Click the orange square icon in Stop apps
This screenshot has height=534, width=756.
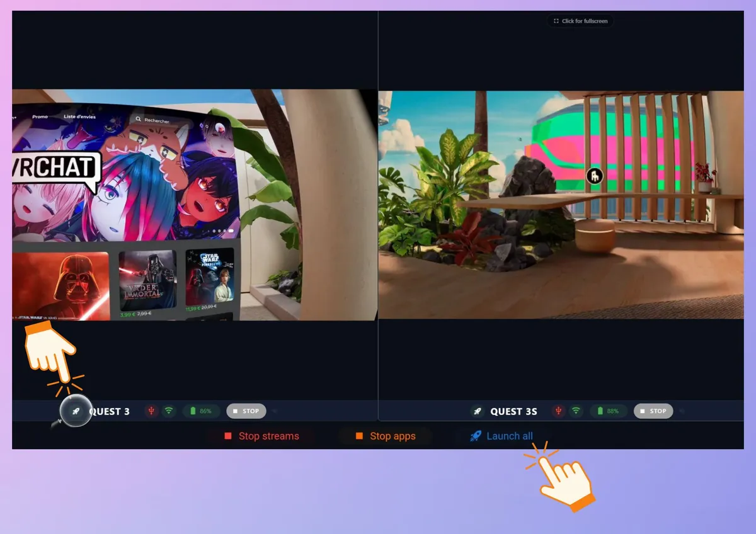tap(359, 436)
